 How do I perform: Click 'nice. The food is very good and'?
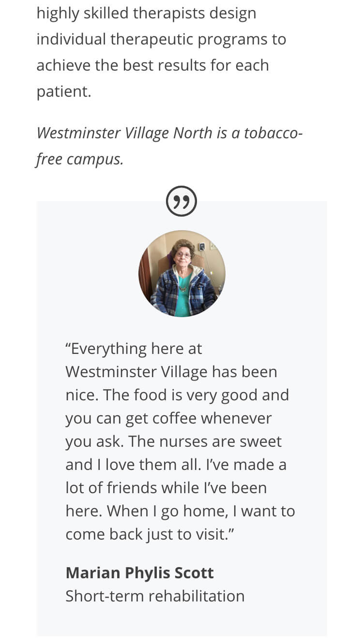coord(177,395)
